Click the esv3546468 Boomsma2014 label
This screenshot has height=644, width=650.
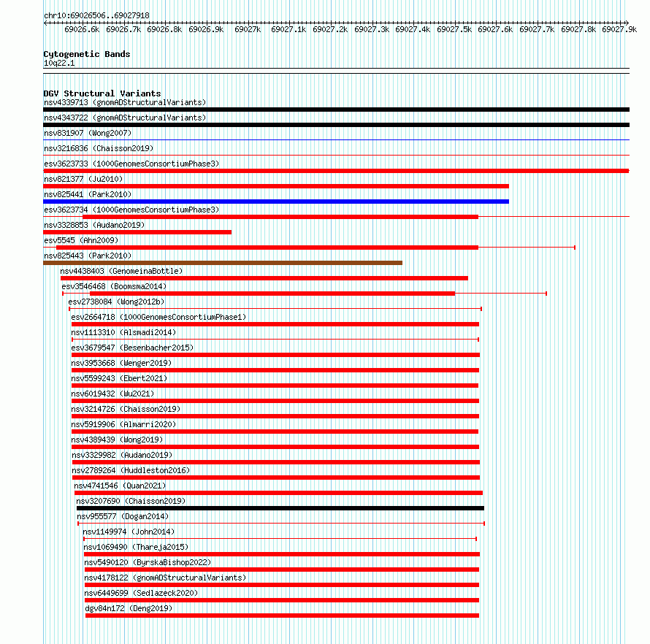point(114,286)
